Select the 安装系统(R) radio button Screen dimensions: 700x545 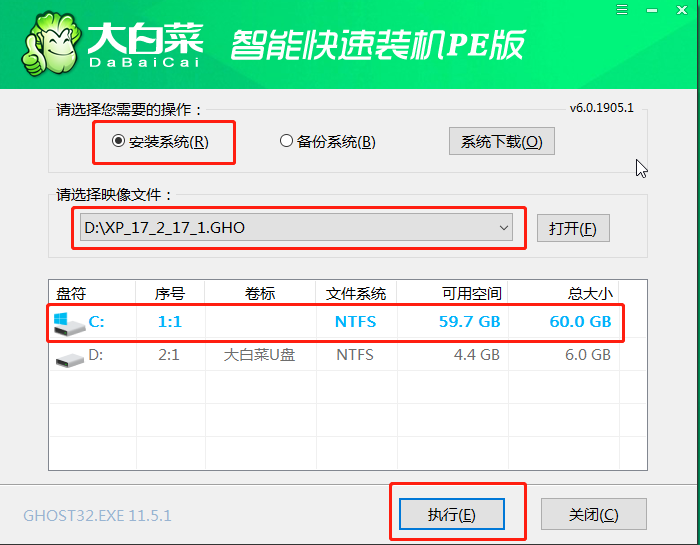[x=118, y=142]
